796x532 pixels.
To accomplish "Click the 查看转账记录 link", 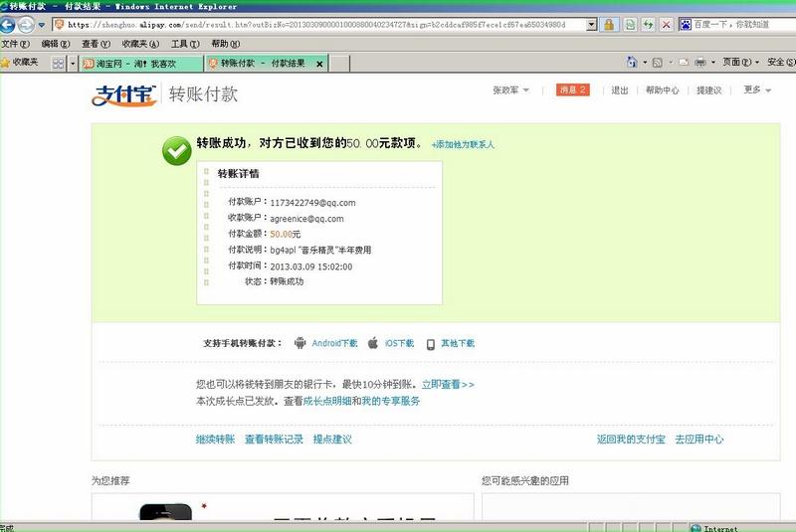I will coord(274,440).
